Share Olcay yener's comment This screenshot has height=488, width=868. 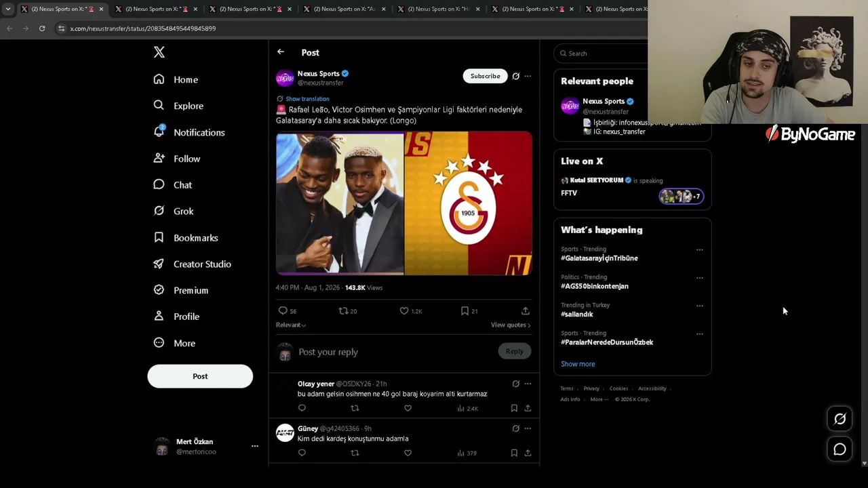coord(528,408)
